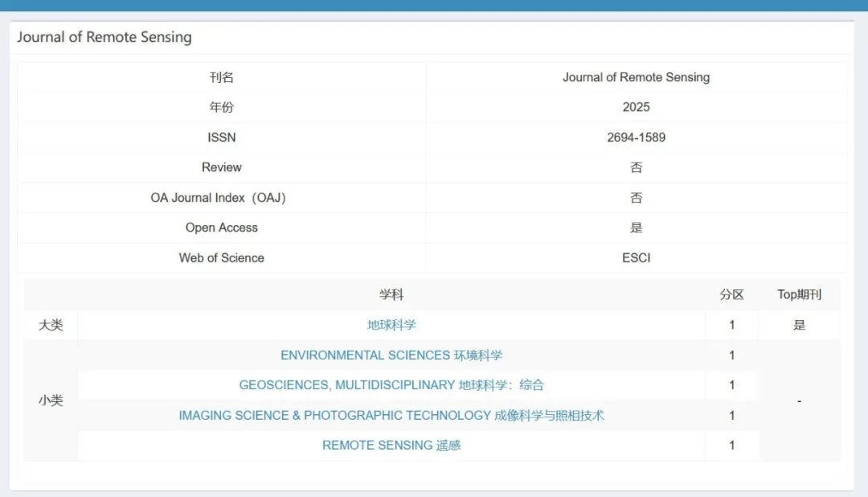Viewport: 868px width, 497px height.
Task: Select the ISSN value 2694-1589
Action: tap(636, 138)
